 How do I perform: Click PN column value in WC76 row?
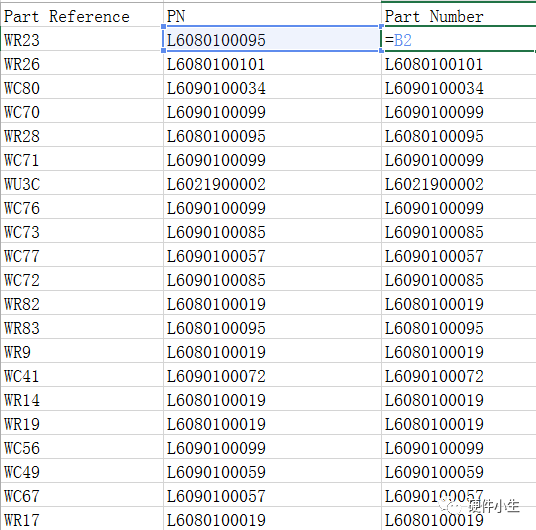click(x=272, y=207)
